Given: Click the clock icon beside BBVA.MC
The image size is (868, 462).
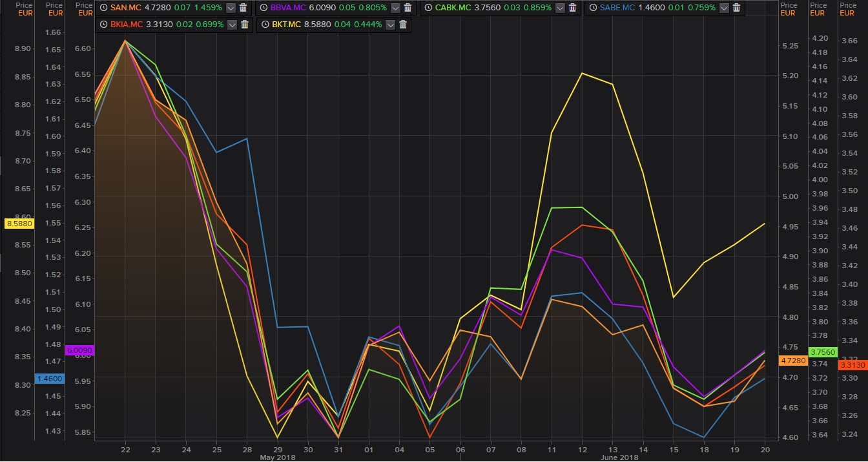Looking at the screenshot, I should (265, 8).
